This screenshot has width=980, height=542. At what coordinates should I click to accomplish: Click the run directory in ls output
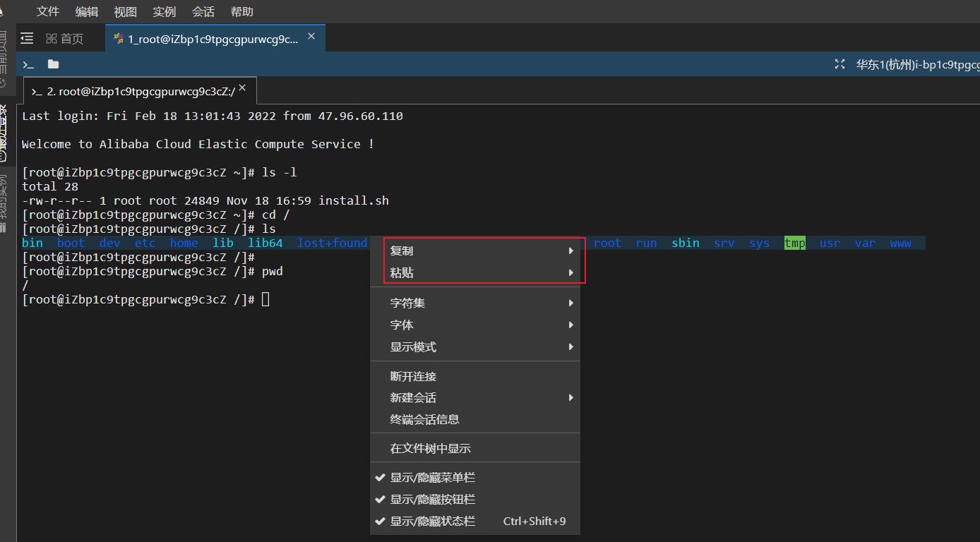point(647,243)
